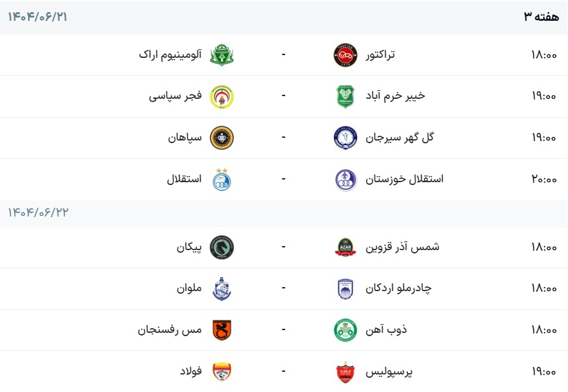Click the 20:00 match time
Image resolution: width=568 pixels, height=392 pixels.
tap(544, 180)
